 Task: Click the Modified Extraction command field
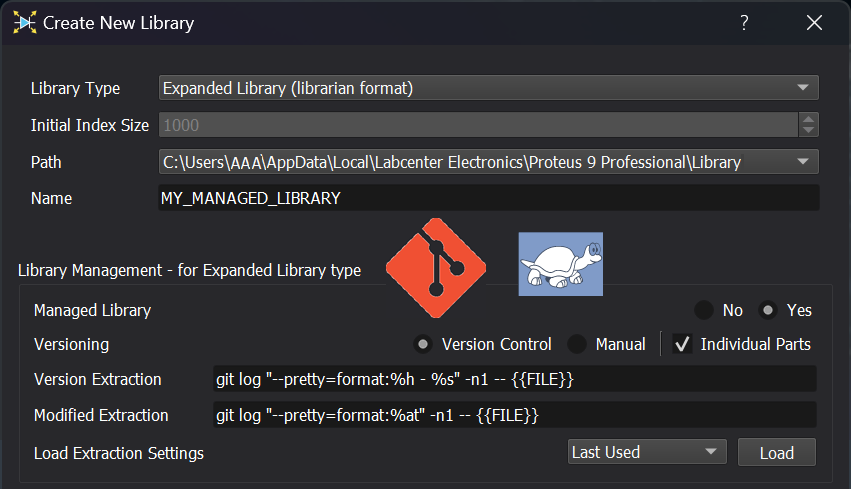coord(515,415)
